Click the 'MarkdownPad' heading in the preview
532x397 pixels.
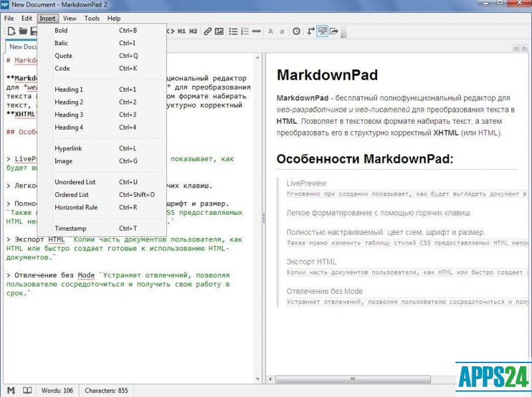[327, 75]
